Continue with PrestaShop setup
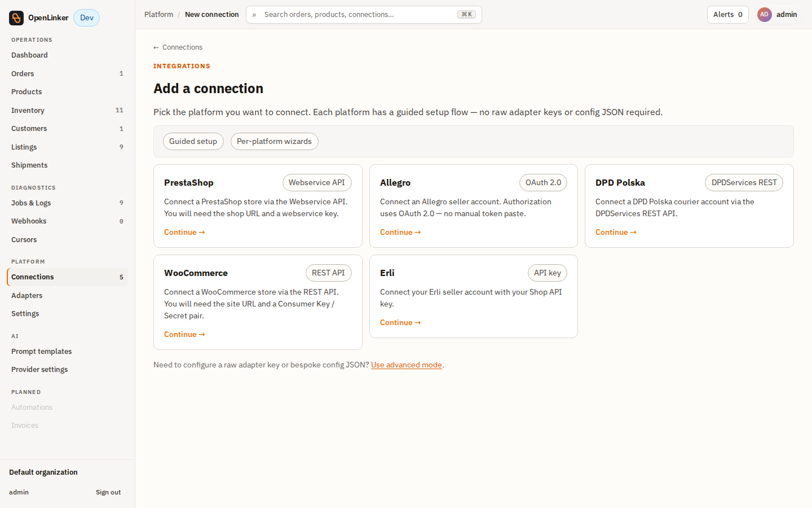This screenshot has width=812, height=508. (184, 232)
